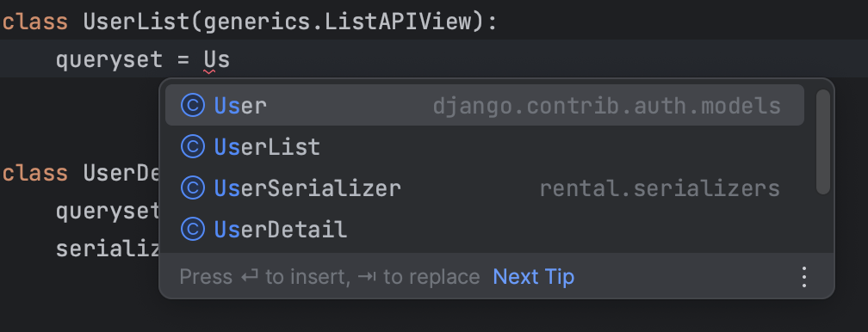Click the django.contrib.auth.models package label
The image size is (868, 332).
[607, 106]
